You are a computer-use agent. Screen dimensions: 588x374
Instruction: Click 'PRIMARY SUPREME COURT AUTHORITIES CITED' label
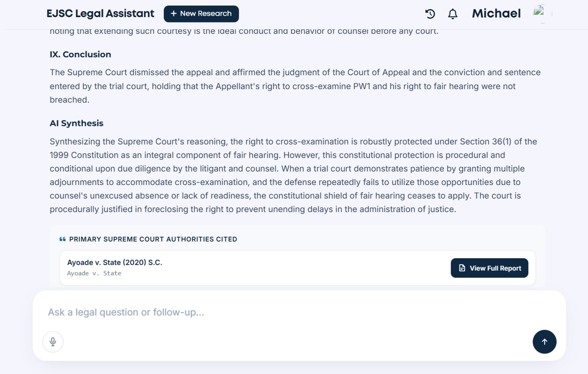tap(153, 239)
